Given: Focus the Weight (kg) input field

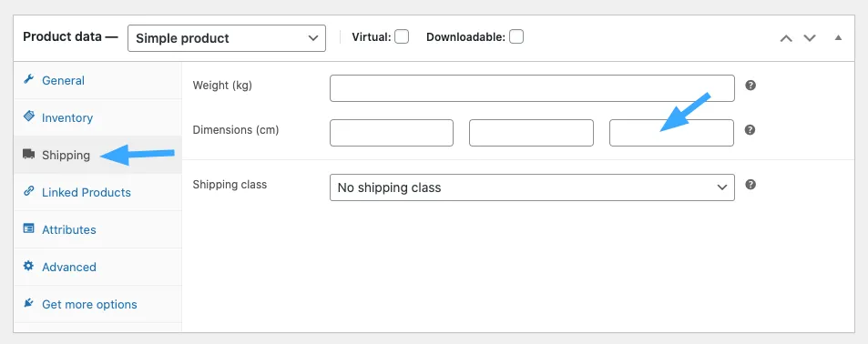Looking at the screenshot, I should [532, 88].
